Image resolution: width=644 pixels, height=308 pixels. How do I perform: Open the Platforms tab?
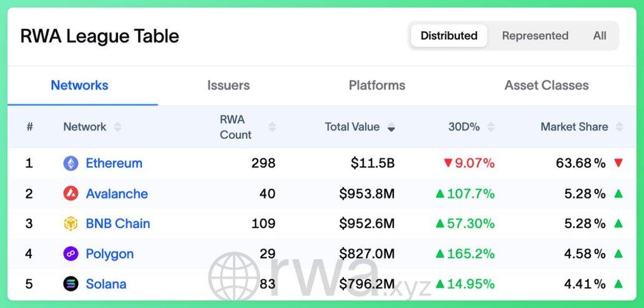point(377,86)
